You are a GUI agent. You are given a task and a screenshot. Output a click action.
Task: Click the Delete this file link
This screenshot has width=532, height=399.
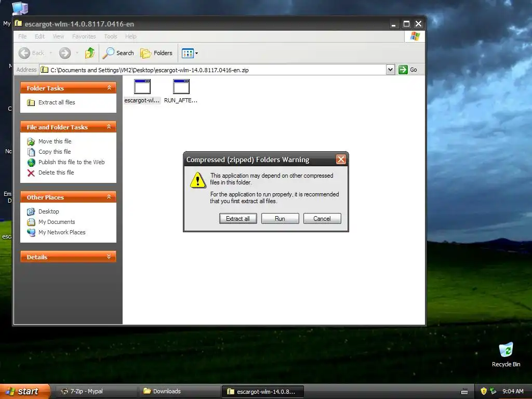pyautogui.click(x=56, y=172)
